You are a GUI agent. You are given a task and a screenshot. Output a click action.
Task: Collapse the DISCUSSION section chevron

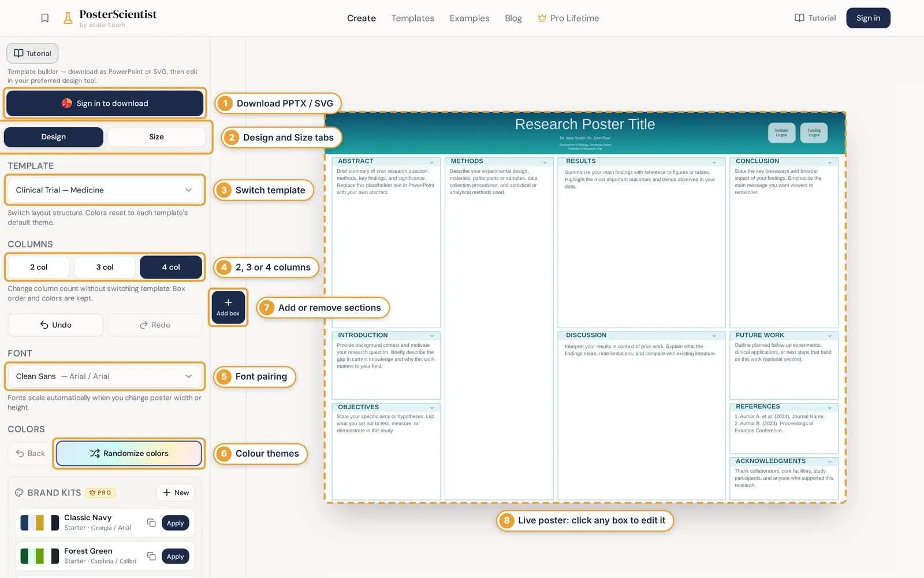pyautogui.click(x=714, y=336)
